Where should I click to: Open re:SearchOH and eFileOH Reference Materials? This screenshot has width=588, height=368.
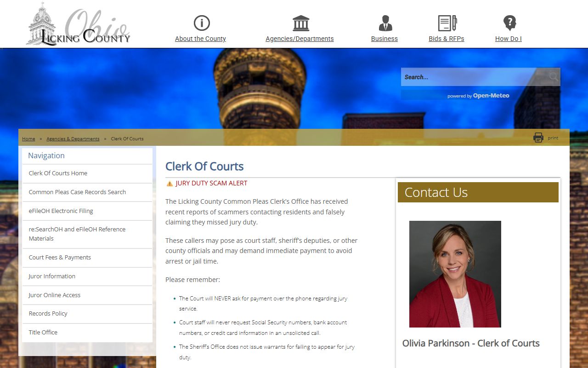87,234
